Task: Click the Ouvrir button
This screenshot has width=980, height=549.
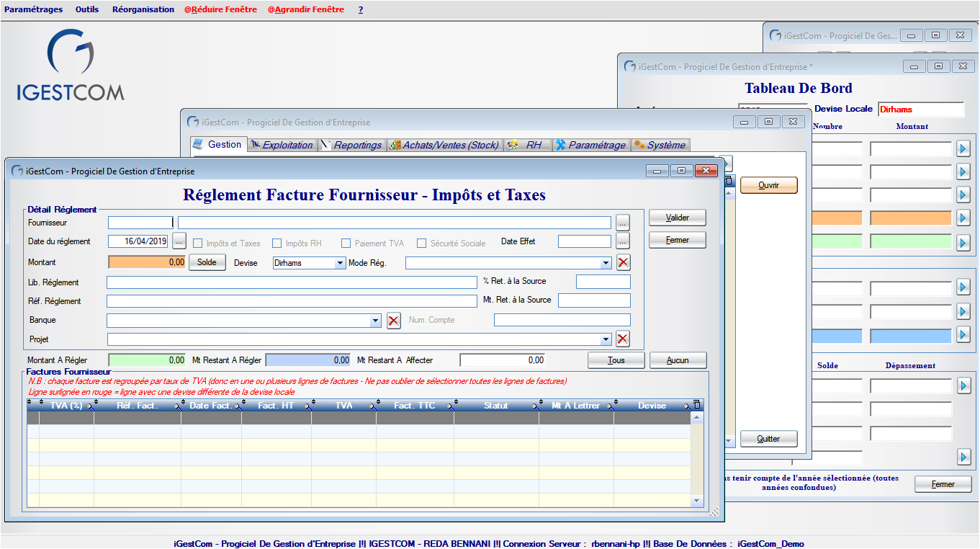Action: tap(769, 185)
